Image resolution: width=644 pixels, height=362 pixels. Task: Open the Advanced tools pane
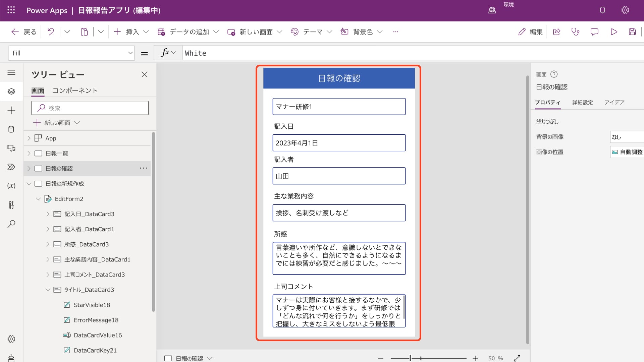coord(11,205)
